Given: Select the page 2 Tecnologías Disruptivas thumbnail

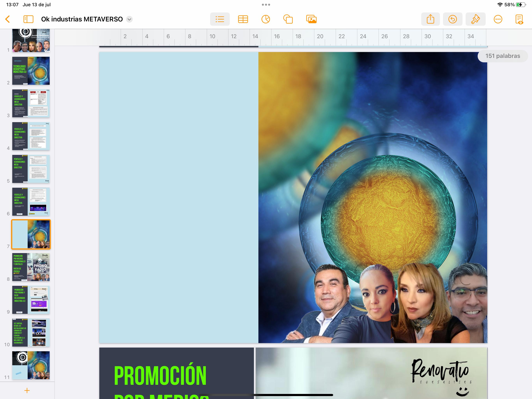Looking at the screenshot, I should pos(31,71).
